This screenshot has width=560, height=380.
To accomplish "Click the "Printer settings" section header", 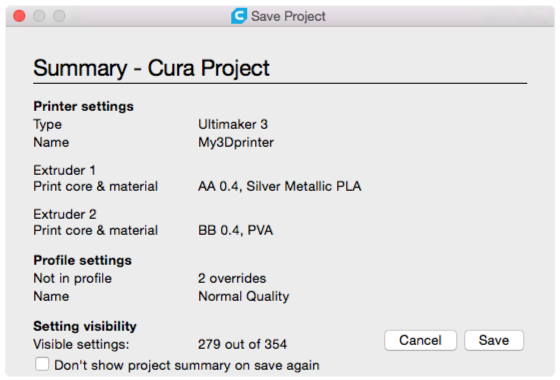I will coord(84,106).
